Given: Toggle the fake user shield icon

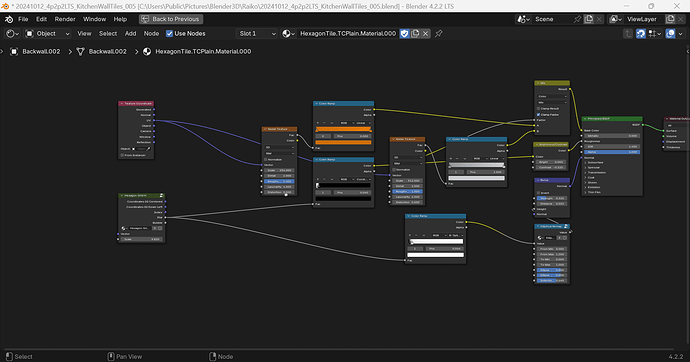Looking at the screenshot, I should click(x=404, y=33).
